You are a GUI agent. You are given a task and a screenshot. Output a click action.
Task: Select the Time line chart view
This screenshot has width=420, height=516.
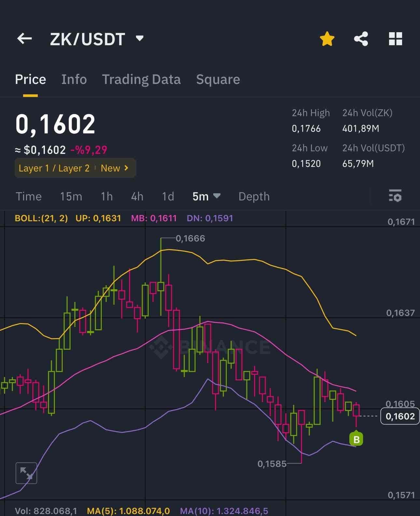tap(29, 197)
